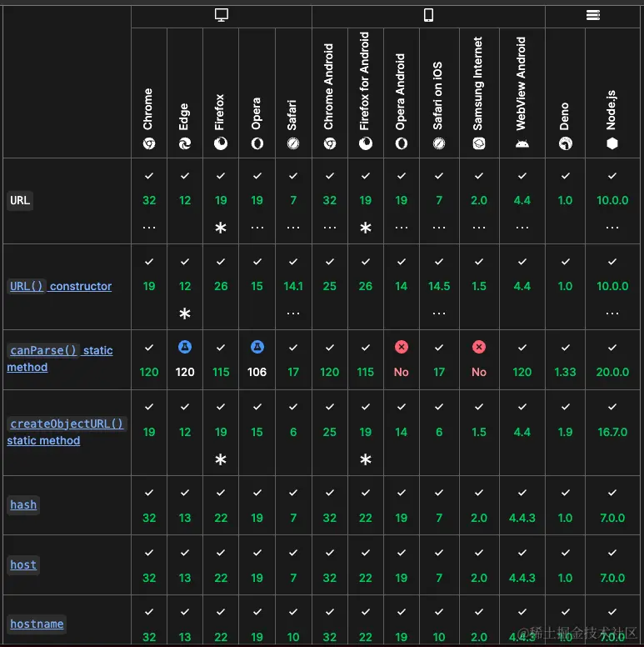Expand ellipsis in URL() constructor Safari iOS cell
This screenshot has width=644, height=647.
[439, 313]
